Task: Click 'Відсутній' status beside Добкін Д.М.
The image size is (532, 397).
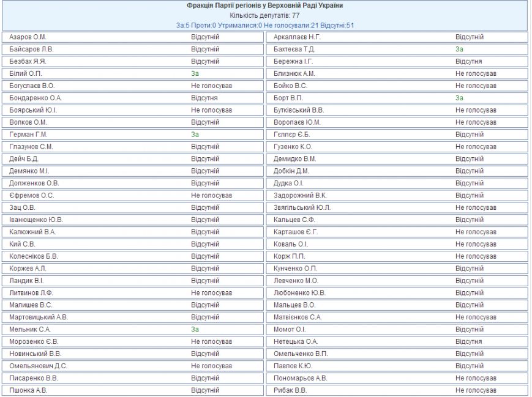Action: pyautogui.click(x=469, y=171)
